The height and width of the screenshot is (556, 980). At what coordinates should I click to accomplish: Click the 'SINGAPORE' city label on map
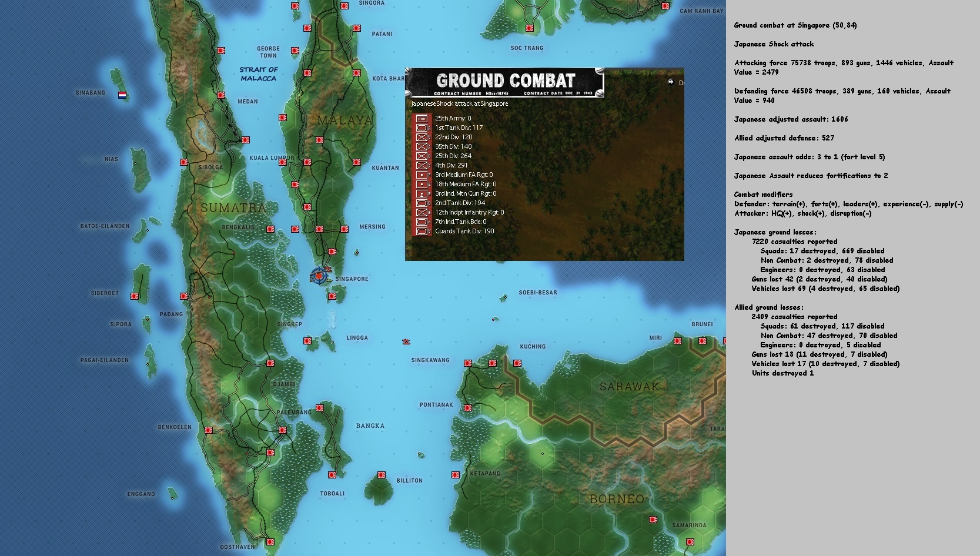352,279
